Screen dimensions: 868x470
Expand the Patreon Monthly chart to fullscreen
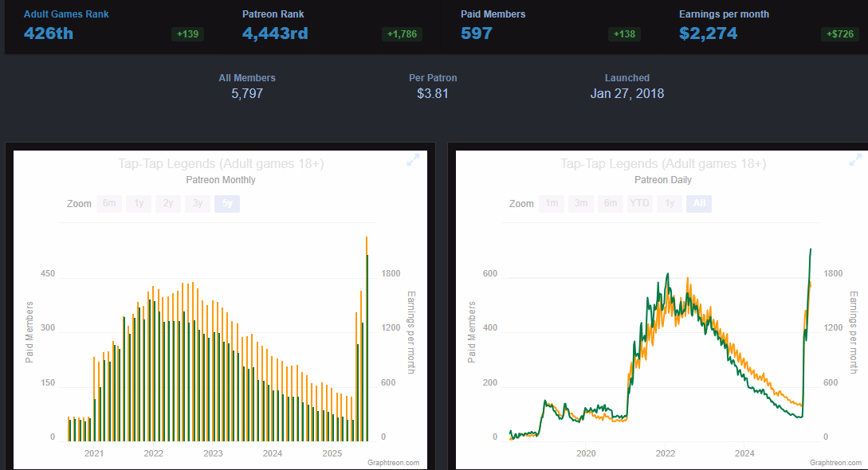[413, 161]
